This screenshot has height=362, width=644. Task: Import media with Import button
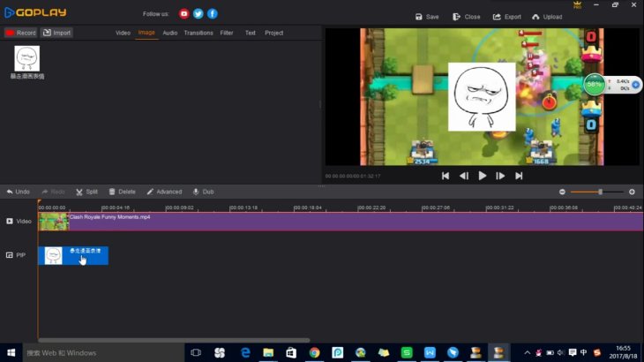pos(56,33)
